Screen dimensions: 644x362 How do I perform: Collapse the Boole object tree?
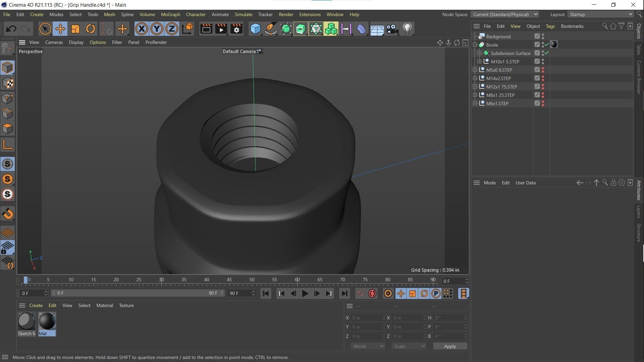475,45
